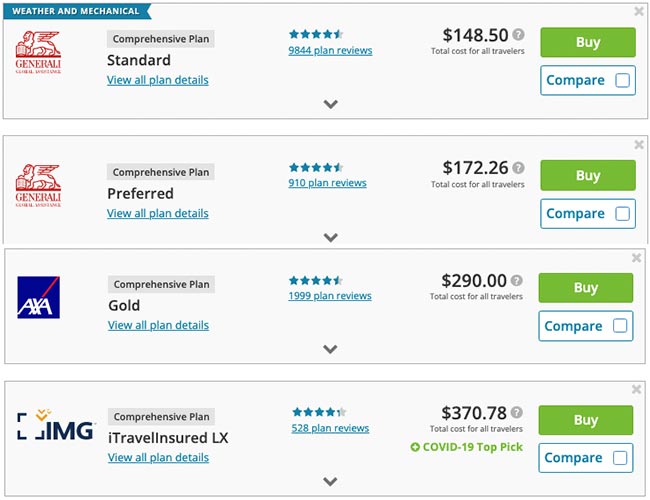Click the Comprehensive Plan tag on Gold

[160, 285]
